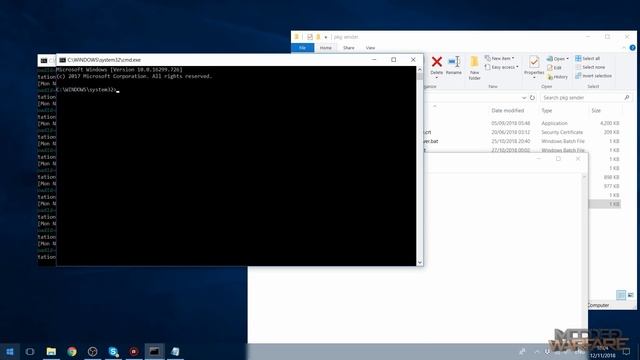Refresh the Explorer folder view

click(x=532, y=98)
